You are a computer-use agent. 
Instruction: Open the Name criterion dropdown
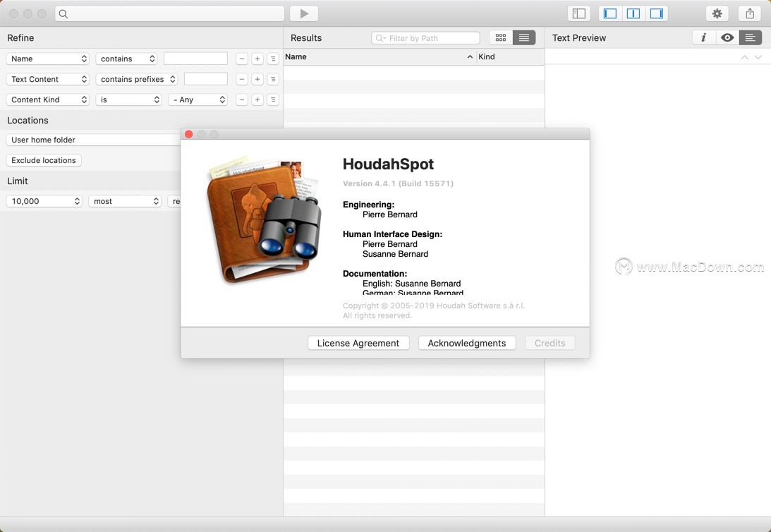point(48,59)
